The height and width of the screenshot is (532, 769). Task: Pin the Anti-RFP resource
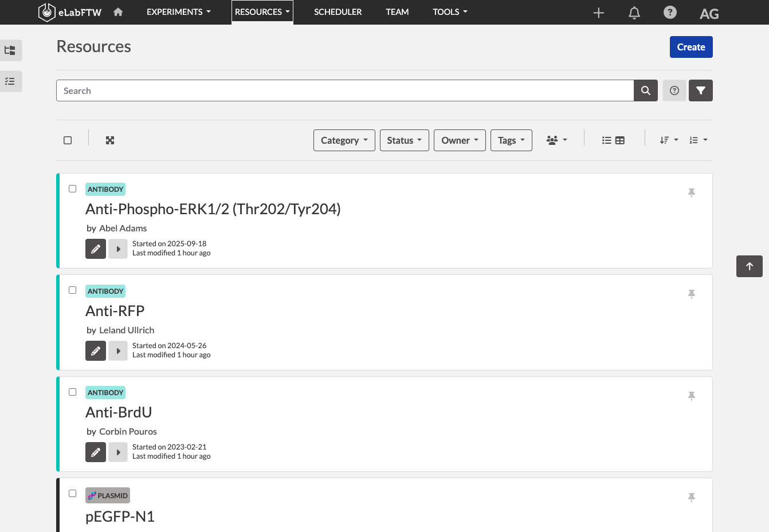pos(692,294)
